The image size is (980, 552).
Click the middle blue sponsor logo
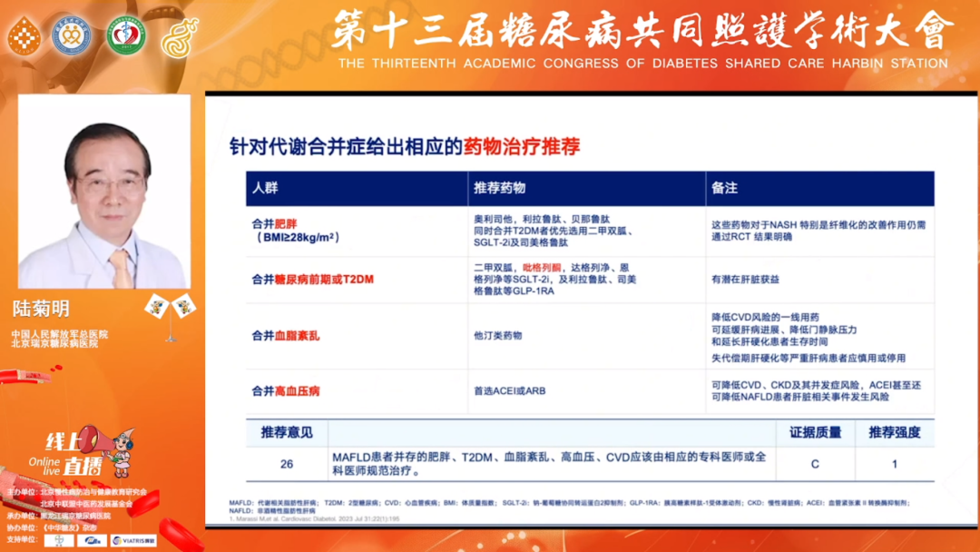click(91, 540)
